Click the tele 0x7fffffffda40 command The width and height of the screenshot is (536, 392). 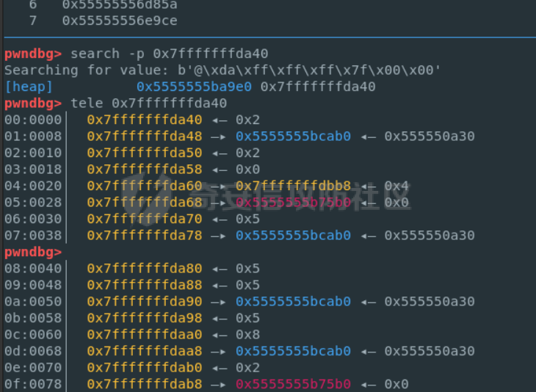click(149, 104)
